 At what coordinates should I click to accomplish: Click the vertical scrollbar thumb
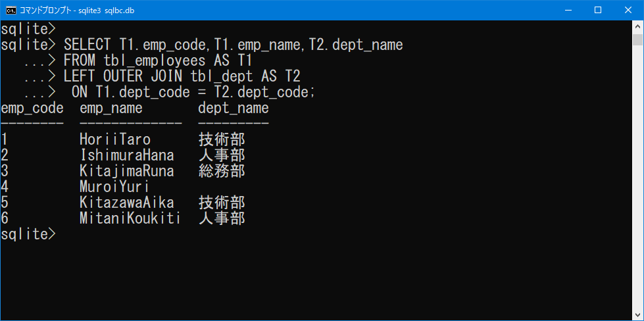[x=637, y=40]
